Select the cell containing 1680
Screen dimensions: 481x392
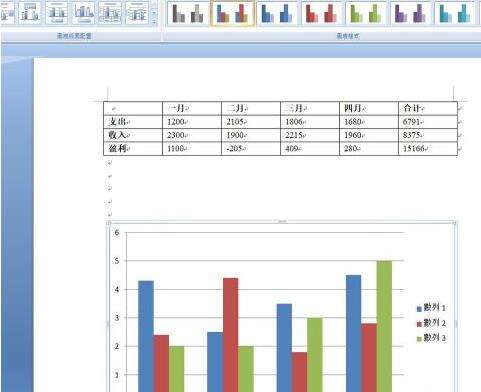[x=369, y=122]
